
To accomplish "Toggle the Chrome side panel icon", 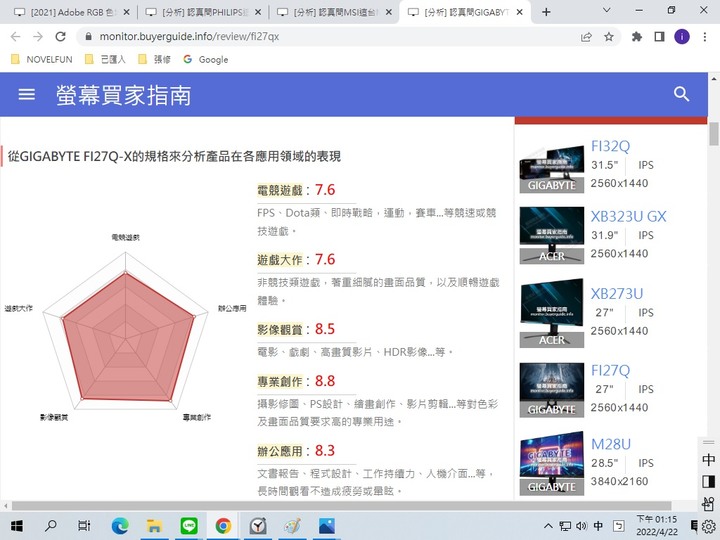I will click(x=659, y=37).
